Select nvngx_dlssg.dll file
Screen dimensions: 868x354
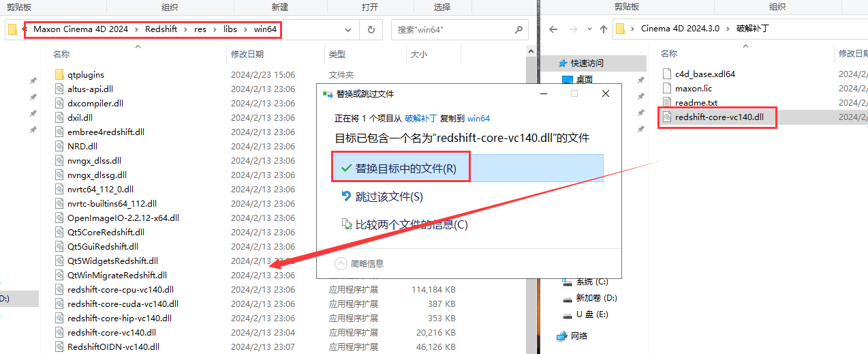[97, 175]
